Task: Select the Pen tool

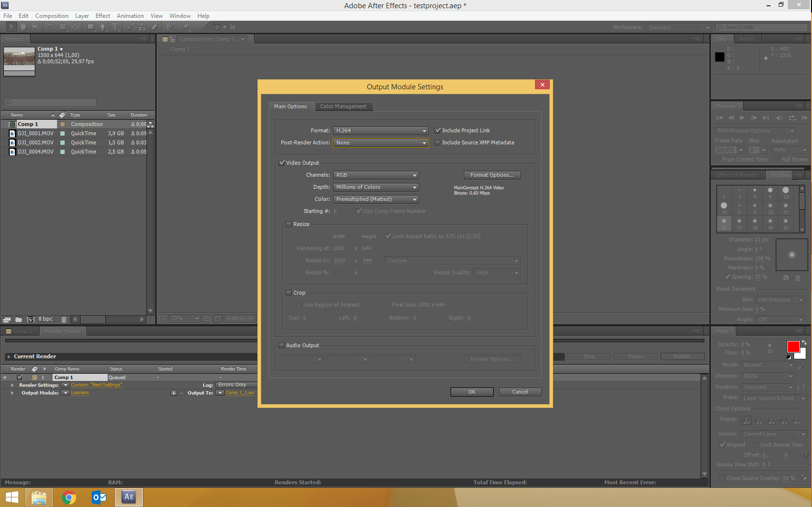Action: tap(103, 27)
